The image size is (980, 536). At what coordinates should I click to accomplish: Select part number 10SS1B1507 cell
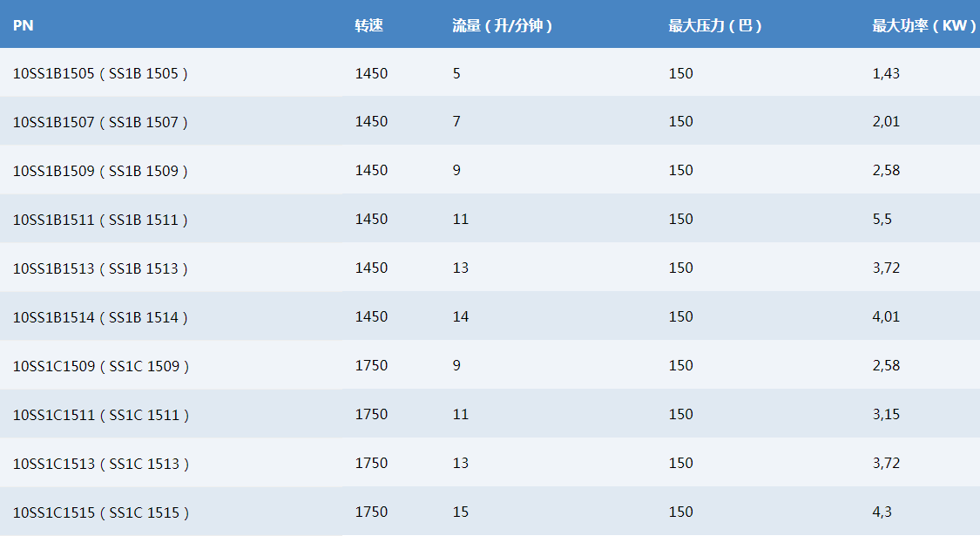pyautogui.click(x=100, y=122)
